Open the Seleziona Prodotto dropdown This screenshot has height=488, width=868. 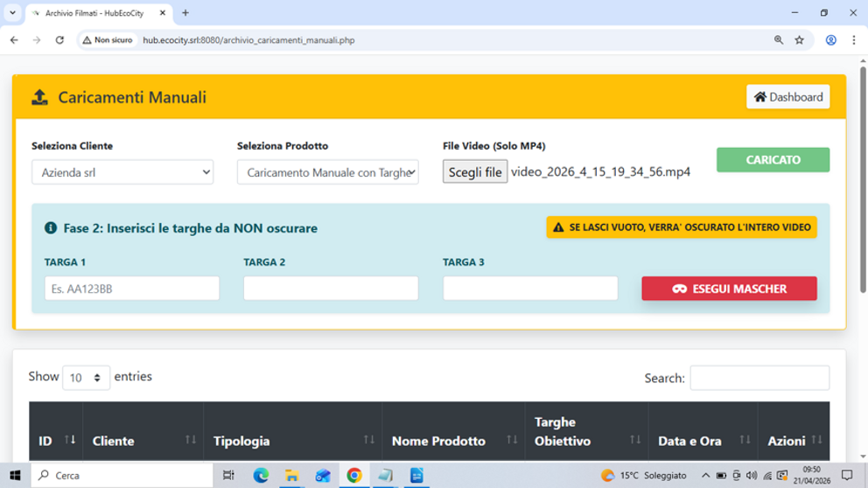(328, 172)
